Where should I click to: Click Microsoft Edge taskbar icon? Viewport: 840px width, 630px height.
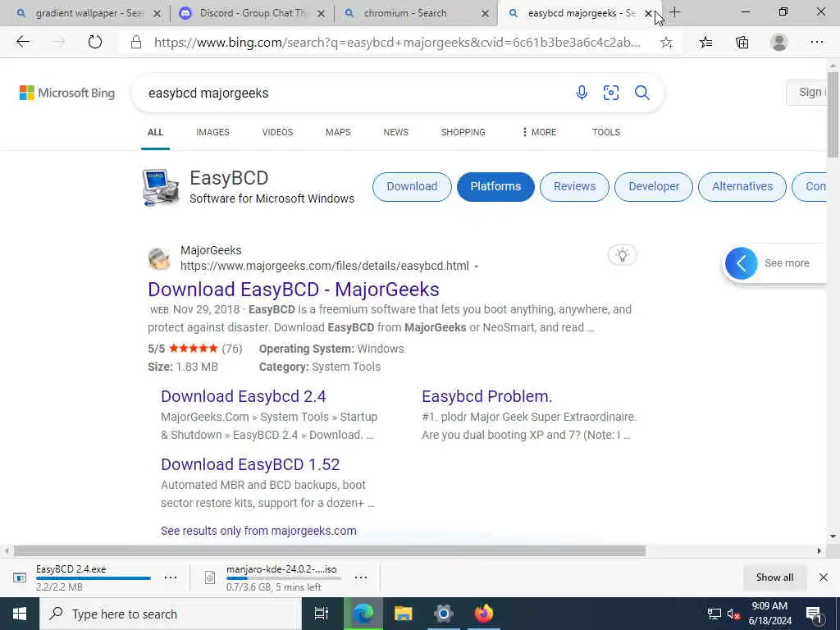coord(363,614)
